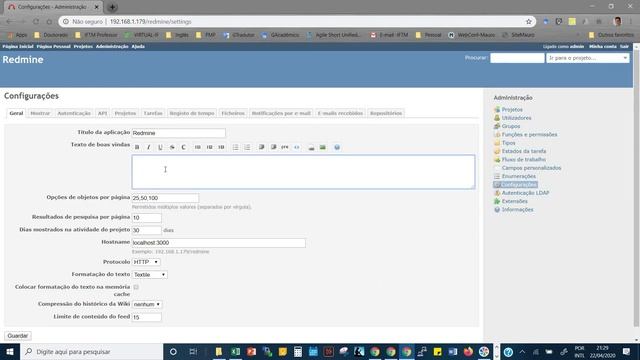
Task: Switch to Notificações por e-mail tab
Action: coord(281,113)
